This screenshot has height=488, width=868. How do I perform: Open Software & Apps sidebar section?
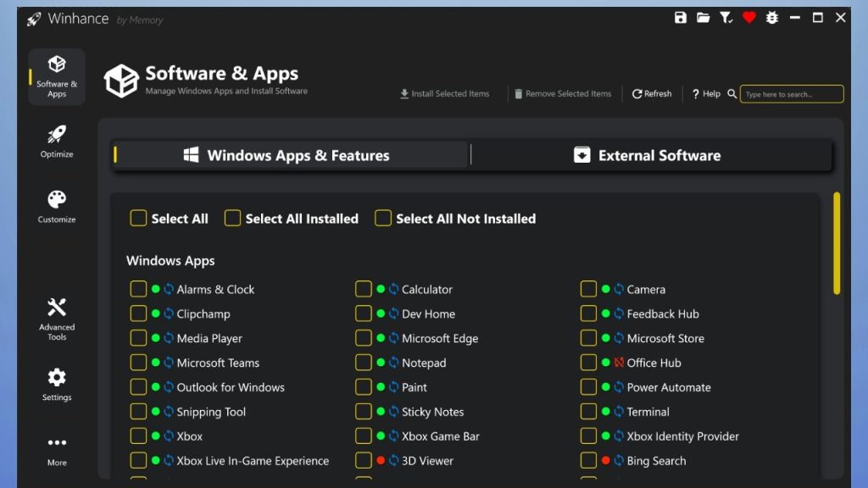[x=57, y=77]
